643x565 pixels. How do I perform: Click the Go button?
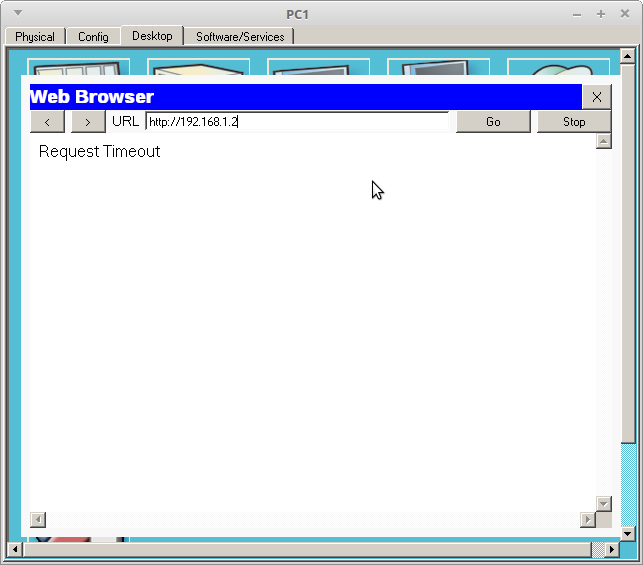tap(493, 122)
